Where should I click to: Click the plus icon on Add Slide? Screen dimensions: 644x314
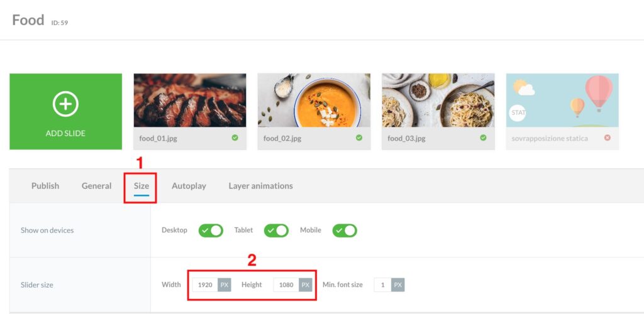(65, 104)
